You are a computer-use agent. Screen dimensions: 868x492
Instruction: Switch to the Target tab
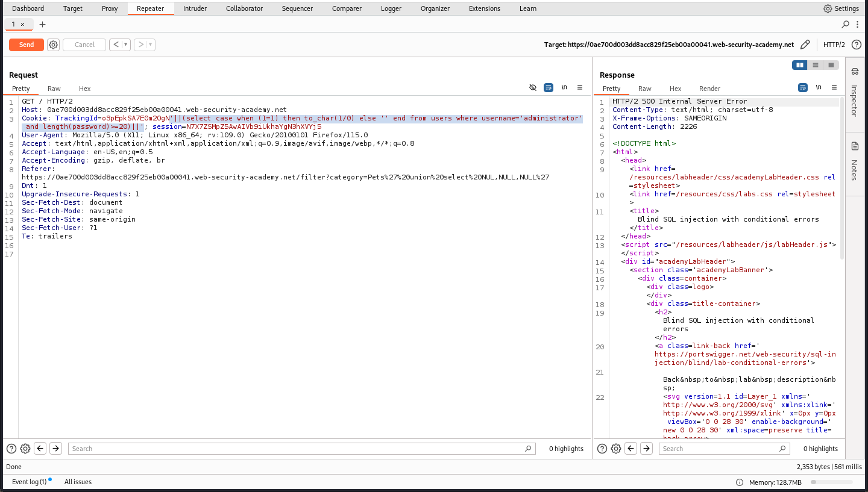pos(73,8)
